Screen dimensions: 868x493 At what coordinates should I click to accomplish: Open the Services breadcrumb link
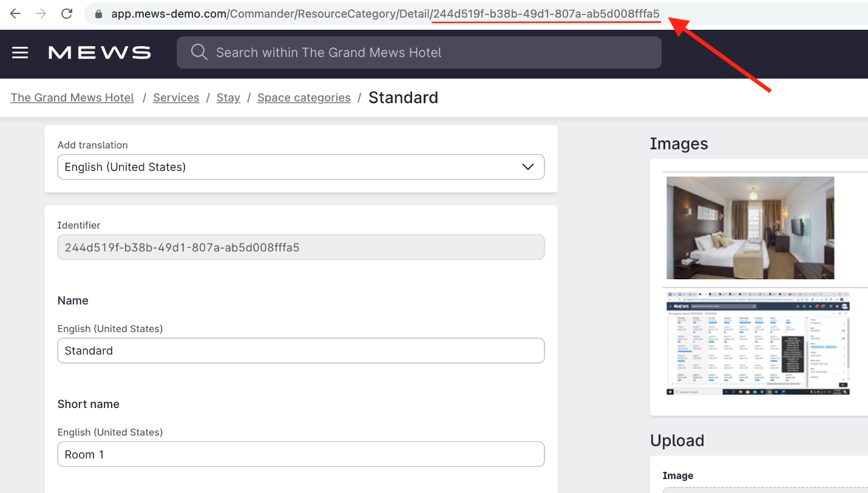coord(176,97)
